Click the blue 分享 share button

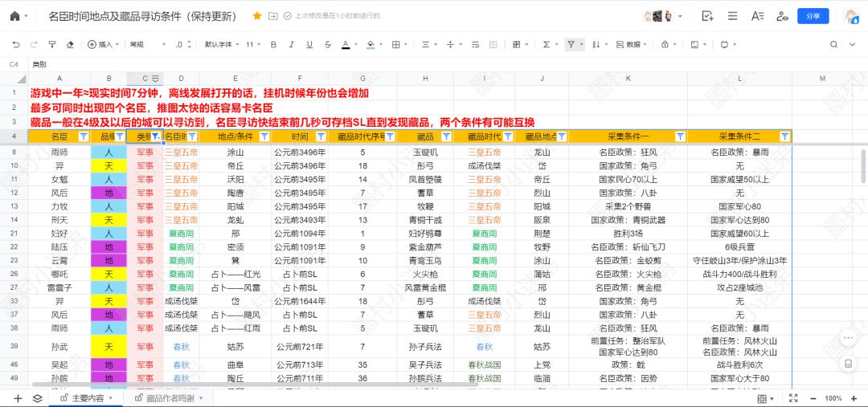click(x=813, y=16)
